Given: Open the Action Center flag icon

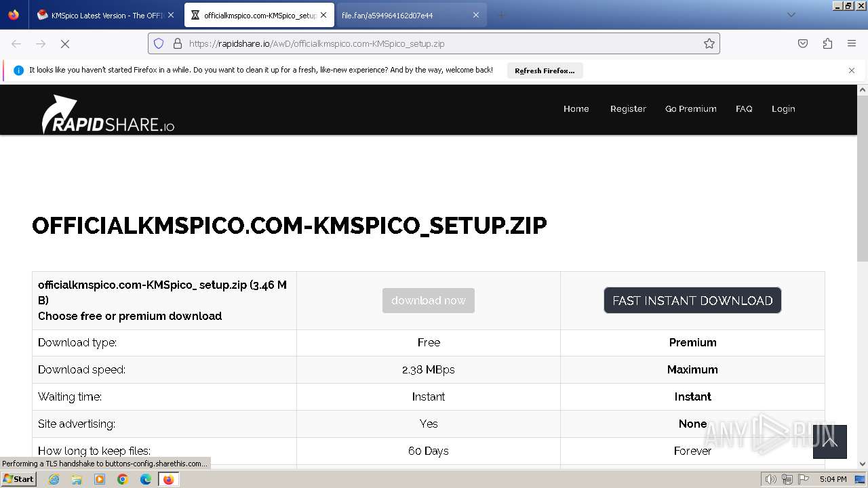Looking at the screenshot, I should point(804,479).
